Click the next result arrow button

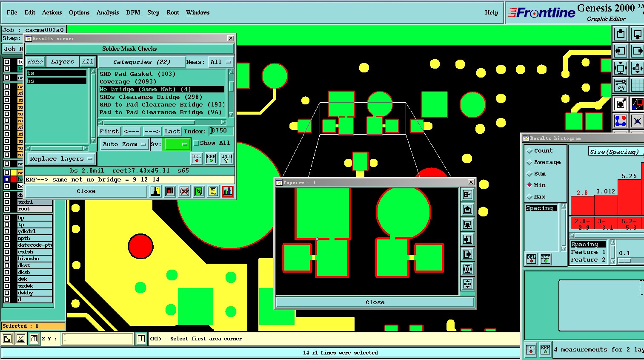point(152,132)
